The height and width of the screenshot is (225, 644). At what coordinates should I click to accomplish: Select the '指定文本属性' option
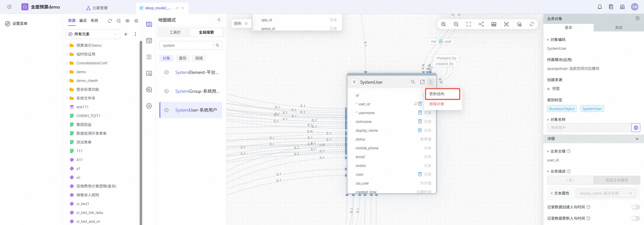[x=617, y=180]
